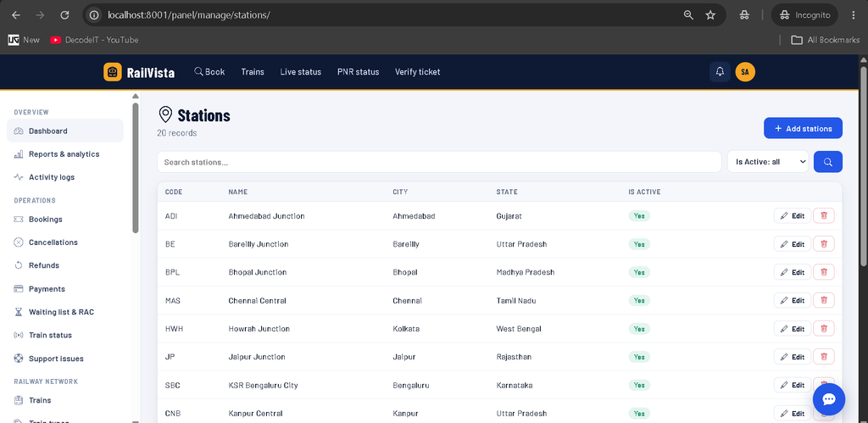Click the Incognito profile button

coord(804,15)
